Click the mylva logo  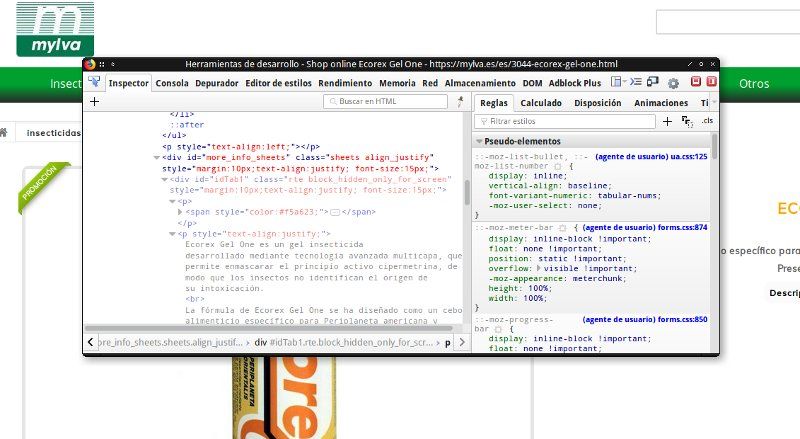[x=55, y=29]
